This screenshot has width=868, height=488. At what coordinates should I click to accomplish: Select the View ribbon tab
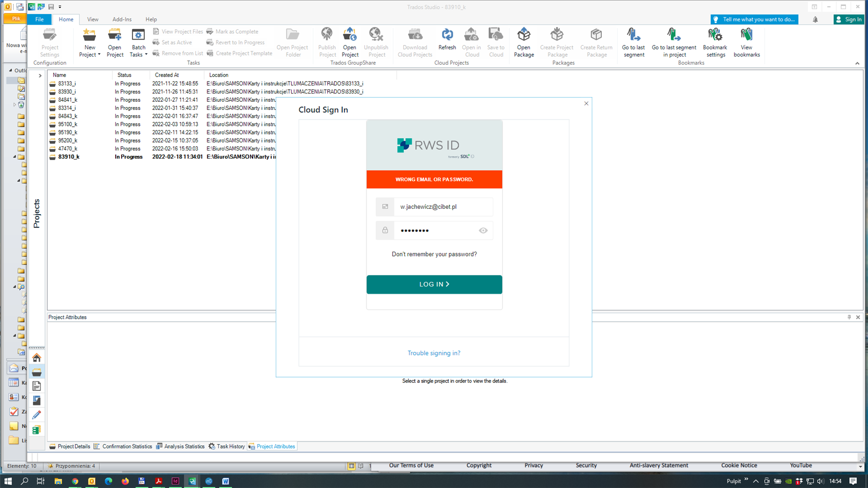click(93, 19)
